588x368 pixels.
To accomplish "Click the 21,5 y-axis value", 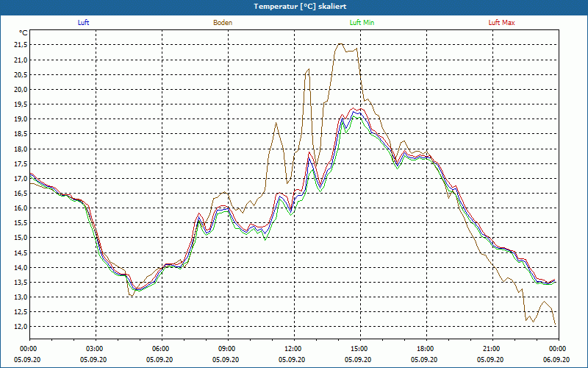I will [x=21, y=45].
